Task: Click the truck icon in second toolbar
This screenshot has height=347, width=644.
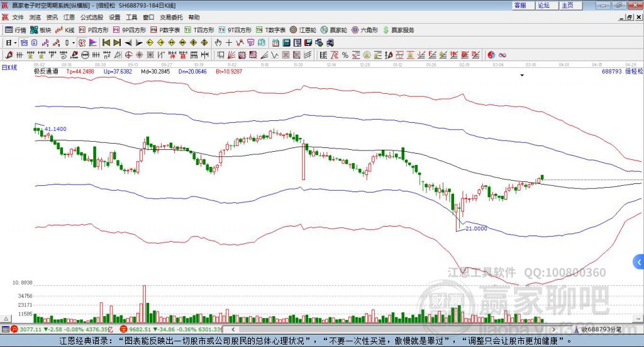Action: pyautogui.click(x=330, y=43)
